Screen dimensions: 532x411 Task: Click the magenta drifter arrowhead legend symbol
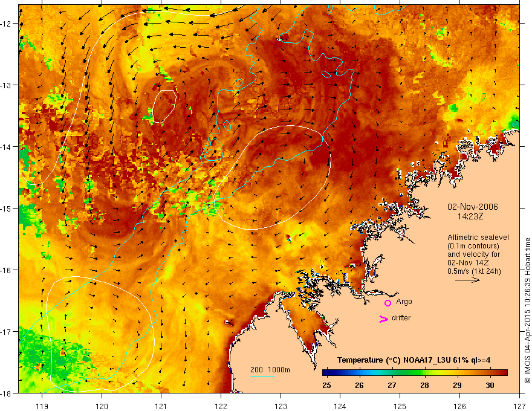pos(384,319)
